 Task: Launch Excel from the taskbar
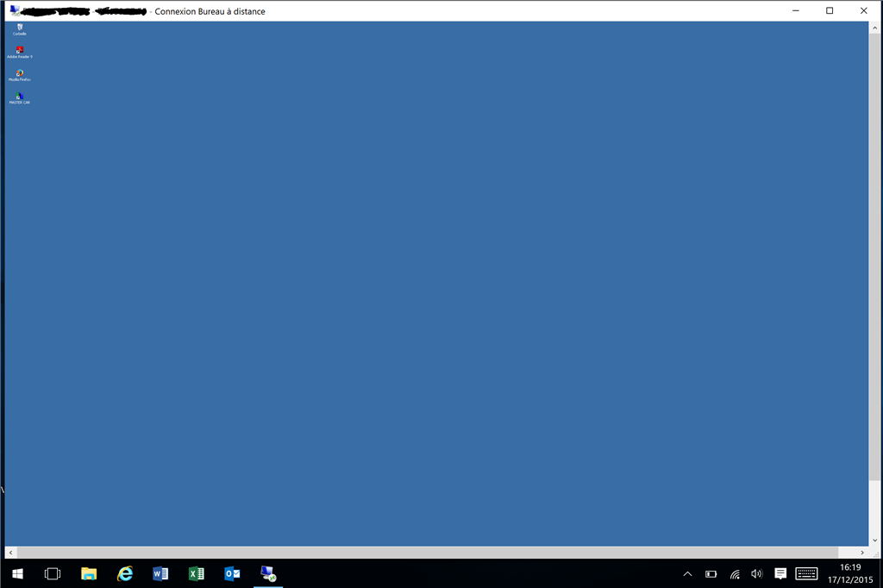pyautogui.click(x=197, y=574)
